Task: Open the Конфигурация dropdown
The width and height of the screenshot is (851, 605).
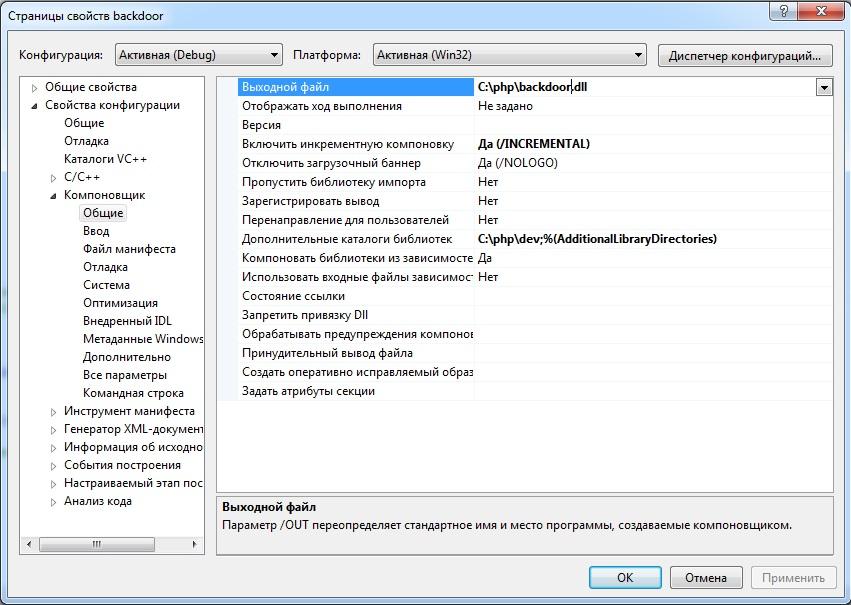Action: coord(199,55)
